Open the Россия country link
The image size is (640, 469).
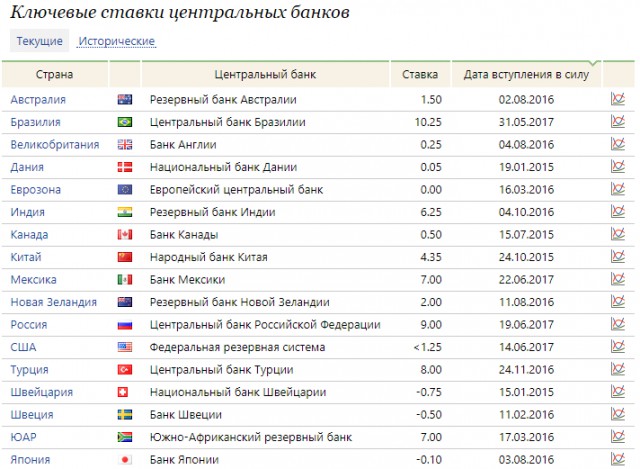(x=29, y=325)
